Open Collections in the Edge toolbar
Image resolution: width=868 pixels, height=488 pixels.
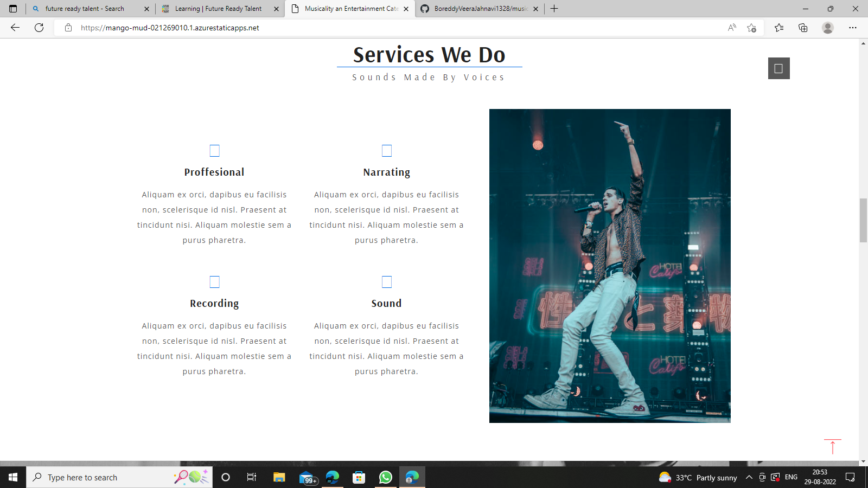pos(803,28)
